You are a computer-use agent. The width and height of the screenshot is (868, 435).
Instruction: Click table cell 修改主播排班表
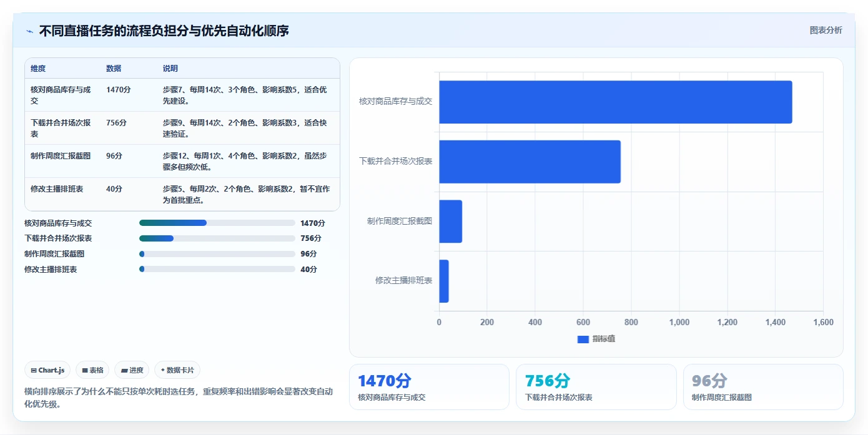pyautogui.click(x=57, y=189)
